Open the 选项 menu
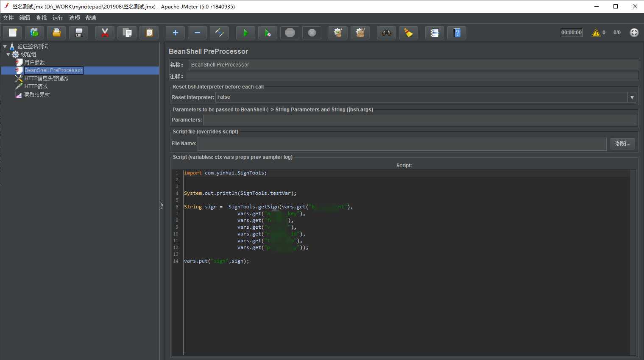The height and width of the screenshot is (360, 644). (x=74, y=18)
